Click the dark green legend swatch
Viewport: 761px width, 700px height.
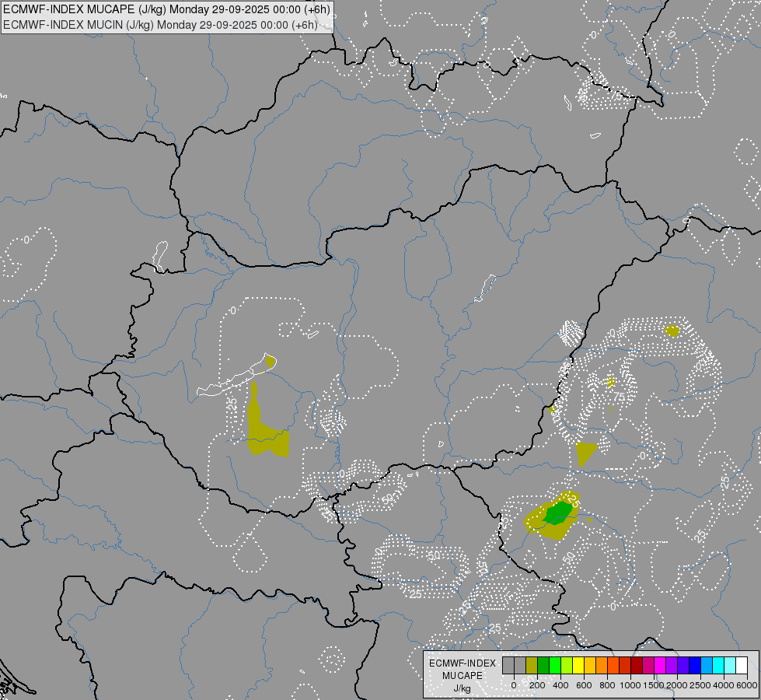point(543,665)
